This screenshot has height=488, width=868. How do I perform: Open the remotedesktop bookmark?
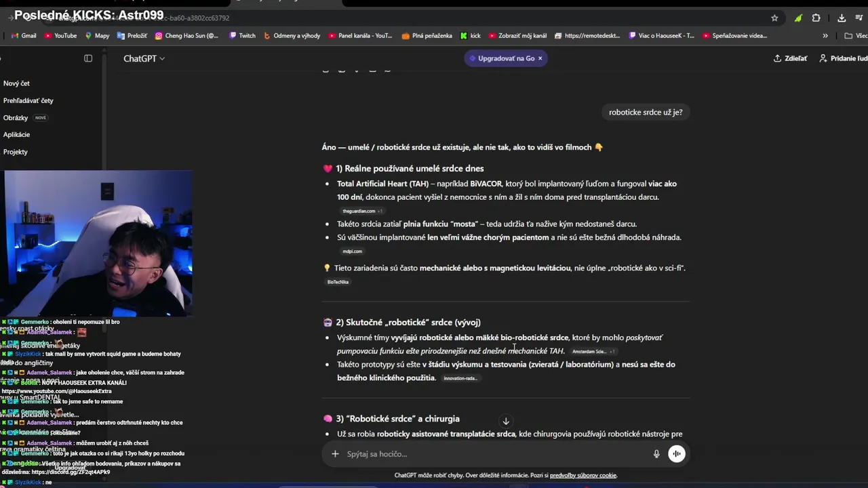[x=587, y=35]
